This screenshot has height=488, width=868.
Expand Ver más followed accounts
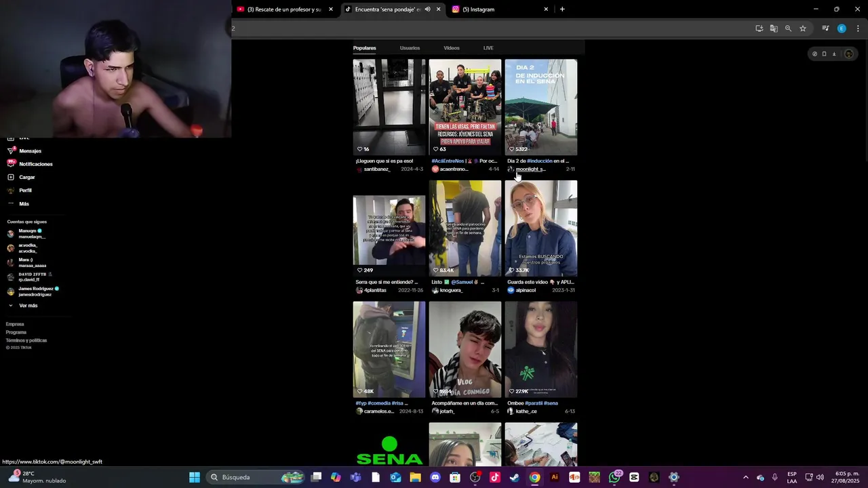click(23, 306)
